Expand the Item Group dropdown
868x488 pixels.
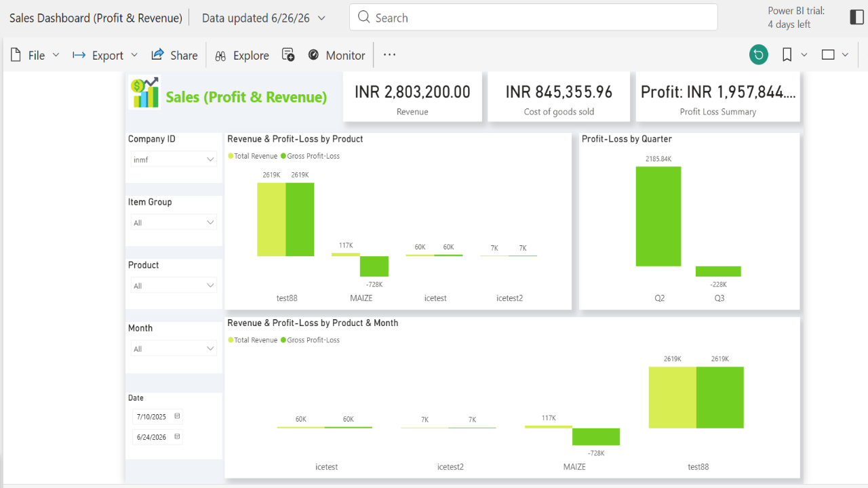(174, 222)
